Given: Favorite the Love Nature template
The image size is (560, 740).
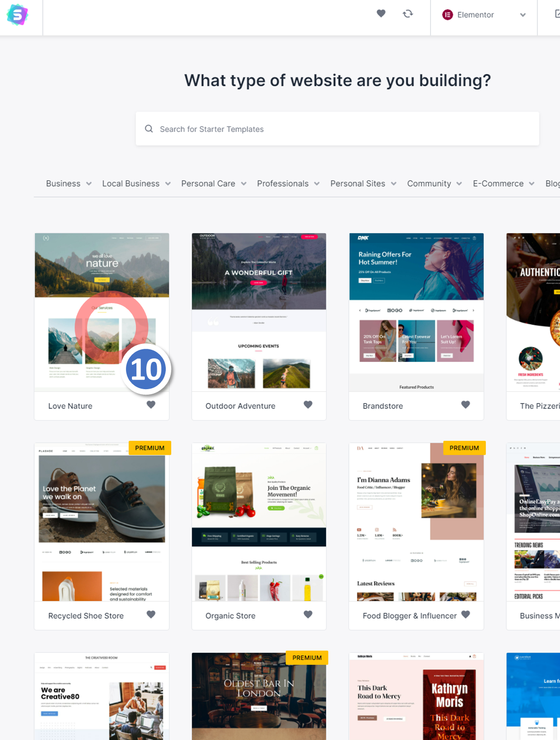Looking at the screenshot, I should 151,405.
